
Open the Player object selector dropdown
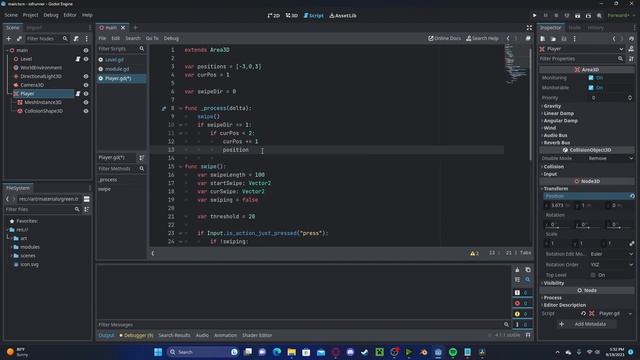click(x=582, y=49)
